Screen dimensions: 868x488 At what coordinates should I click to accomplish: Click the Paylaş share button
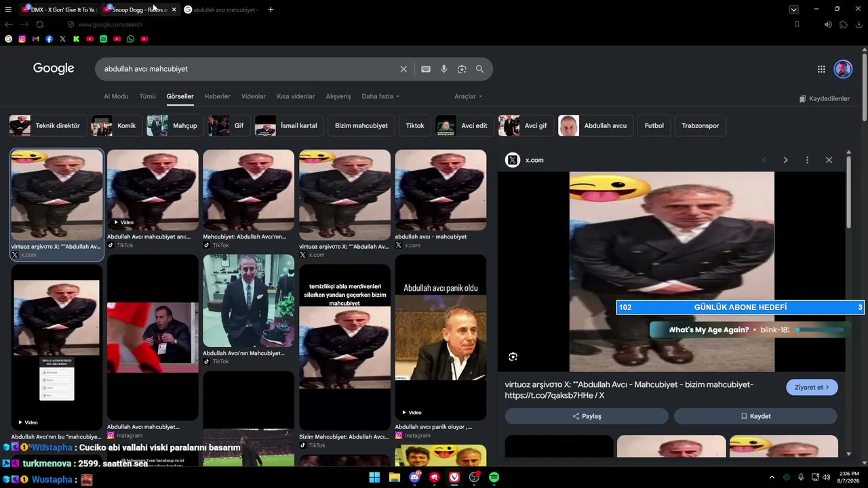tap(587, 416)
